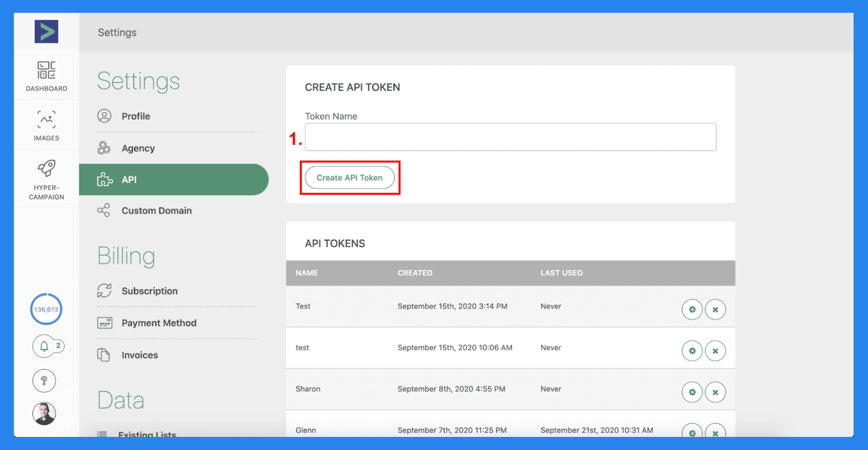Delete the Glenn token with X

click(716, 432)
